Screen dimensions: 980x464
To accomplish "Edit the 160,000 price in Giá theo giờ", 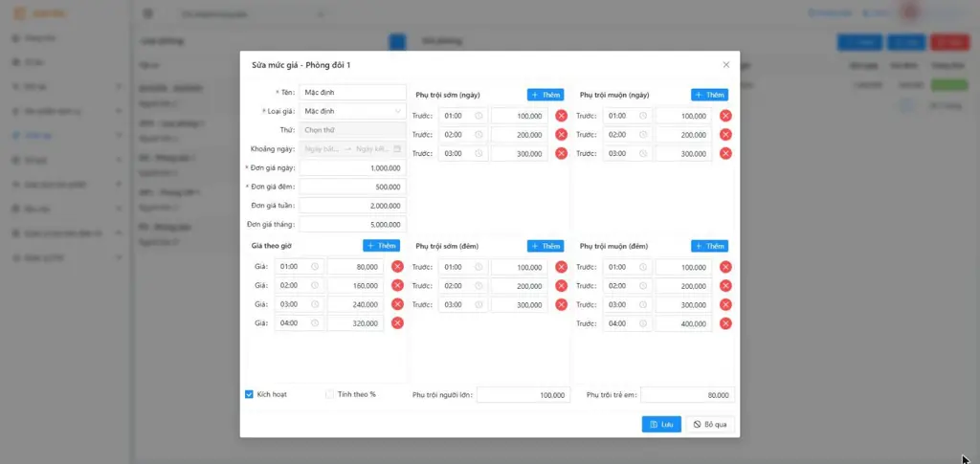I will pos(356,285).
